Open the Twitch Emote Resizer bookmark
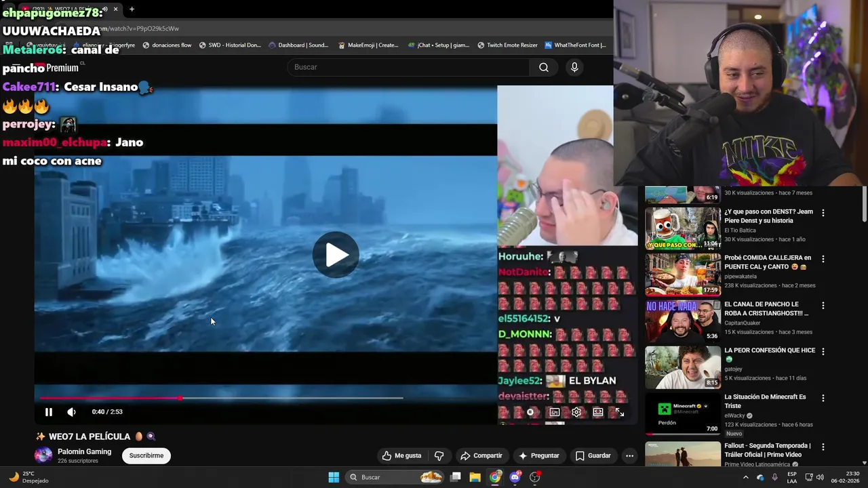The width and height of the screenshot is (868, 488). [x=507, y=45]
